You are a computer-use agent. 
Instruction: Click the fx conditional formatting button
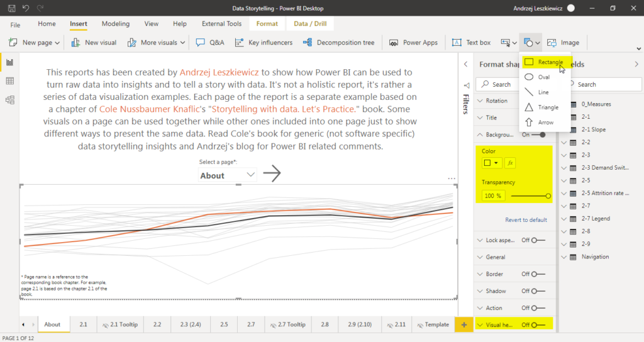coord(510,163)
